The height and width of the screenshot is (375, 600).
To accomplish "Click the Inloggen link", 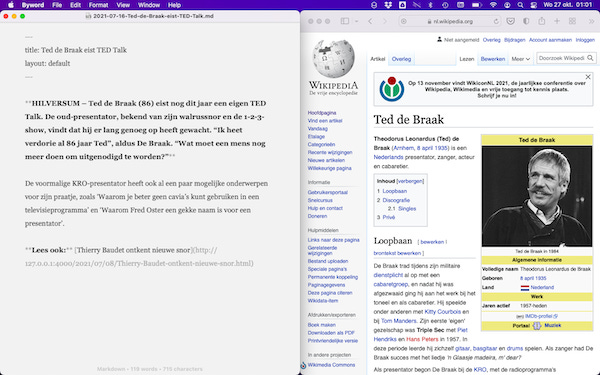I will tap(585, 40).
